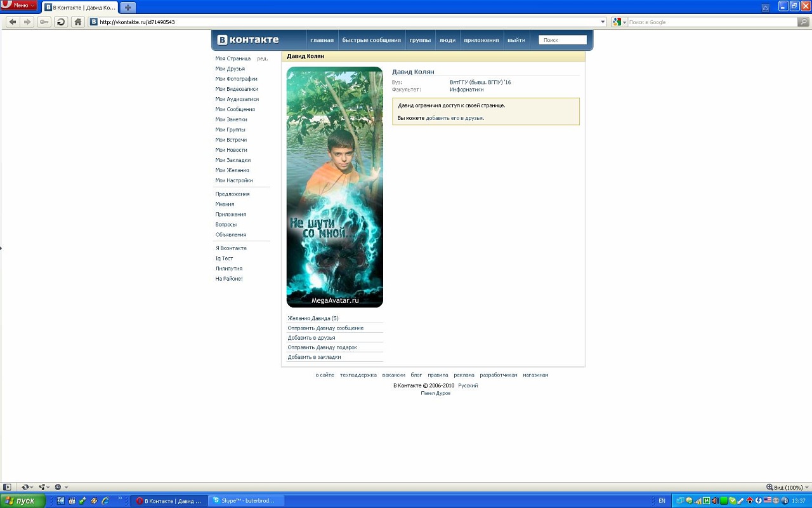Open the closed tabs trash icon
Viewport: 812px width, 508px height.
766,8
